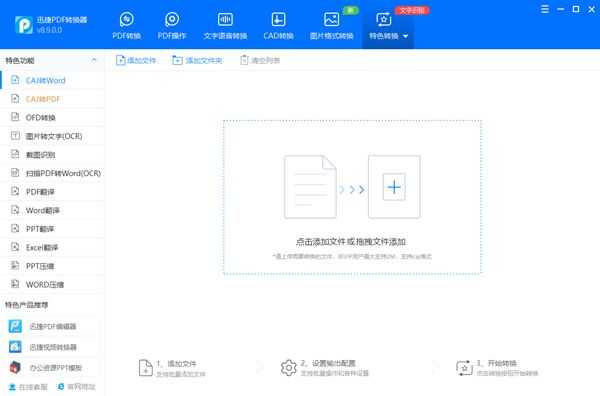Collapse the 特色功能 sidebar section
Image resolution: width=600 pixels, height=396 pixels.
coord(94,60)
